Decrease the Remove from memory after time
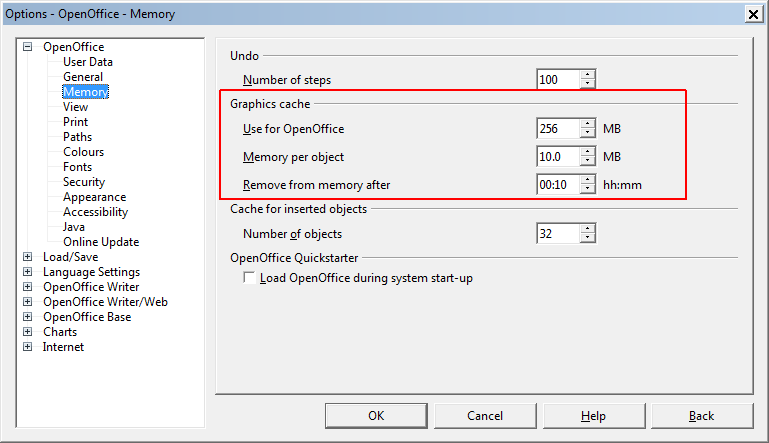 coord(588,190)
